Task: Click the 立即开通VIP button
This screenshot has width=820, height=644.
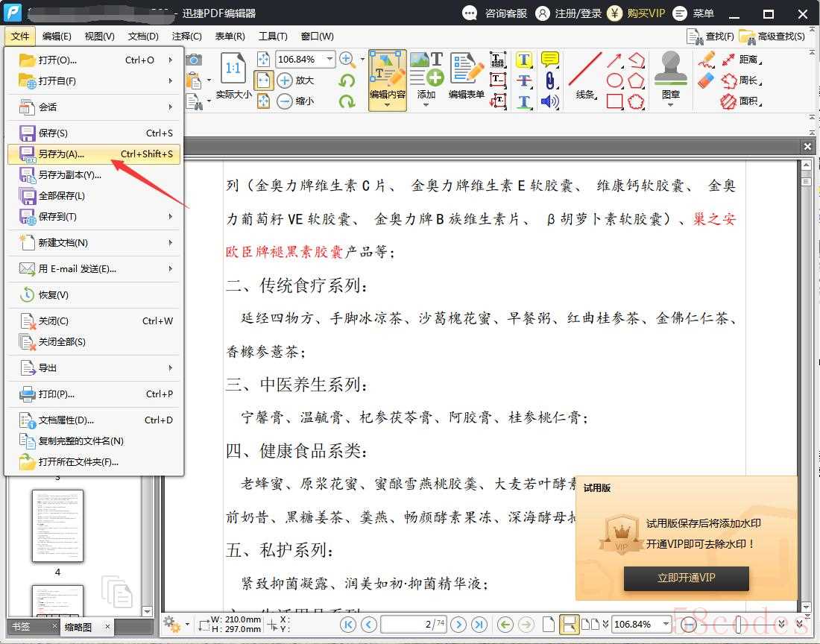Action: pyautogui.click(x=686, y=578)
